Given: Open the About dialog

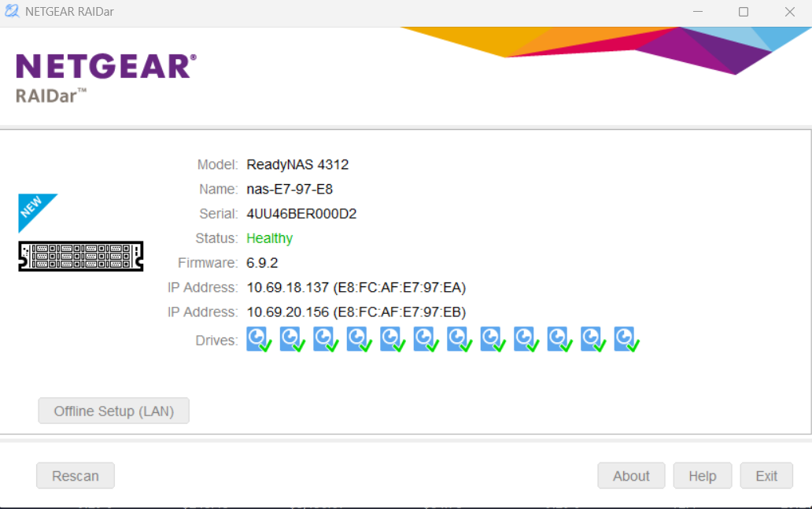Looking at the screenshot, I should [x=631, y=475].
